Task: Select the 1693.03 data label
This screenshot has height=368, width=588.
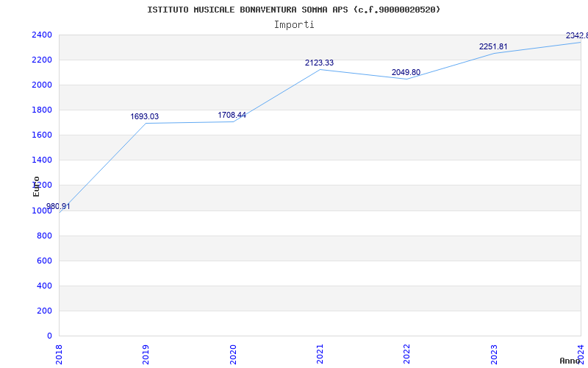Action: pos(145,117)
